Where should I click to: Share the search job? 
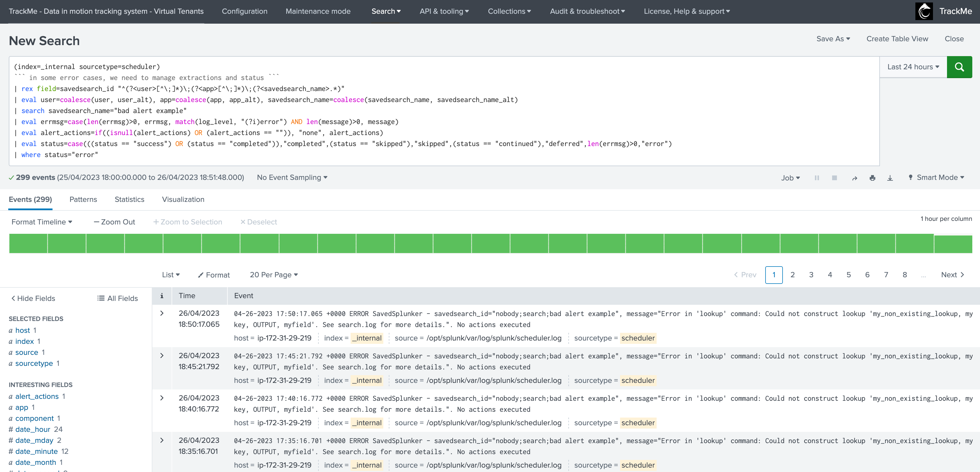[x=854, y=178]
